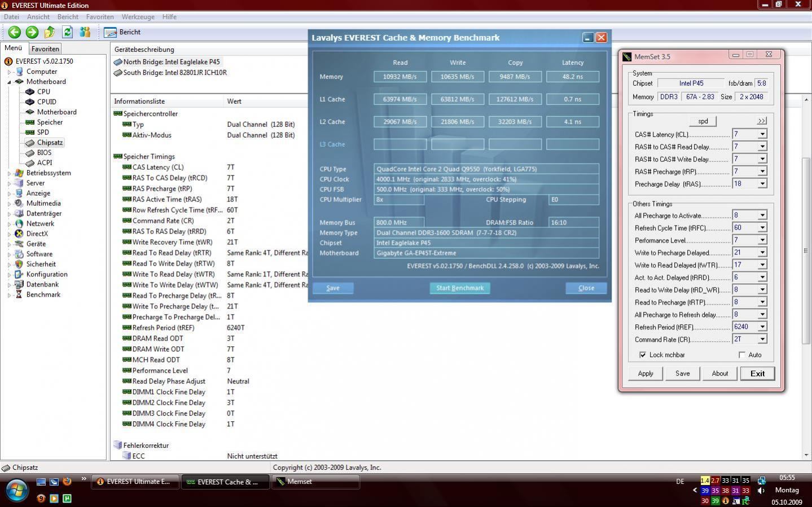This screenshot has width=812, height=507.
Task: Click the taskbar clock showing 05:55
Action: tap(787, 478)
